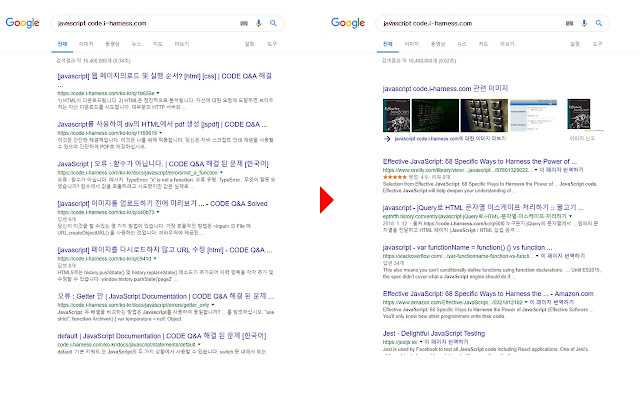Click the 이미지 신고 link
This screenshot has width=640, height=400.
[582, 139]
